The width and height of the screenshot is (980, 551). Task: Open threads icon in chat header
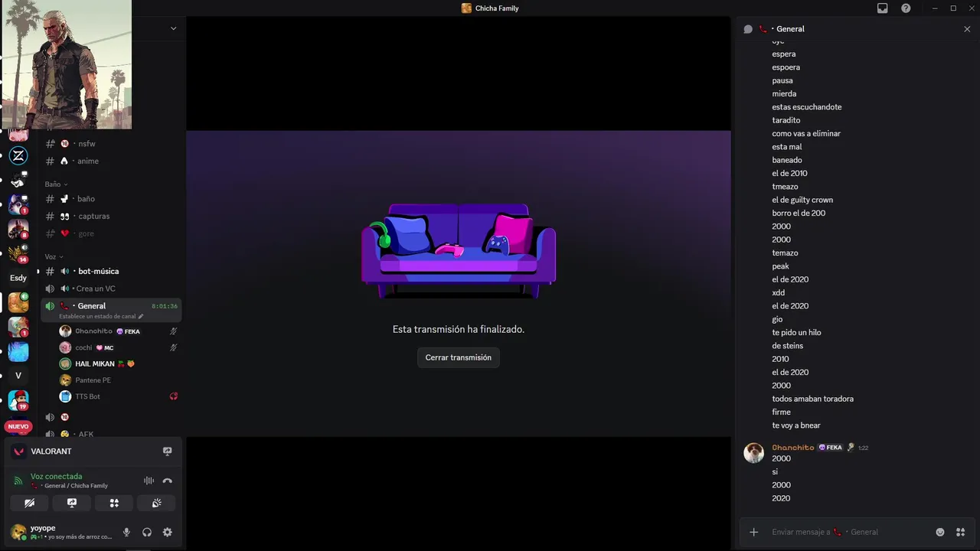pos(748,29)
